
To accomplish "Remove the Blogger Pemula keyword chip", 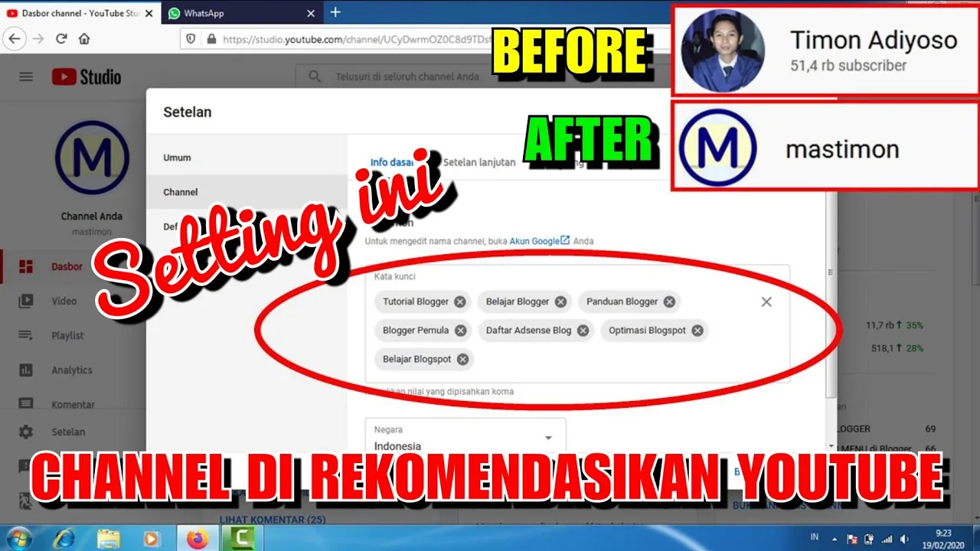I will [460, 331].
